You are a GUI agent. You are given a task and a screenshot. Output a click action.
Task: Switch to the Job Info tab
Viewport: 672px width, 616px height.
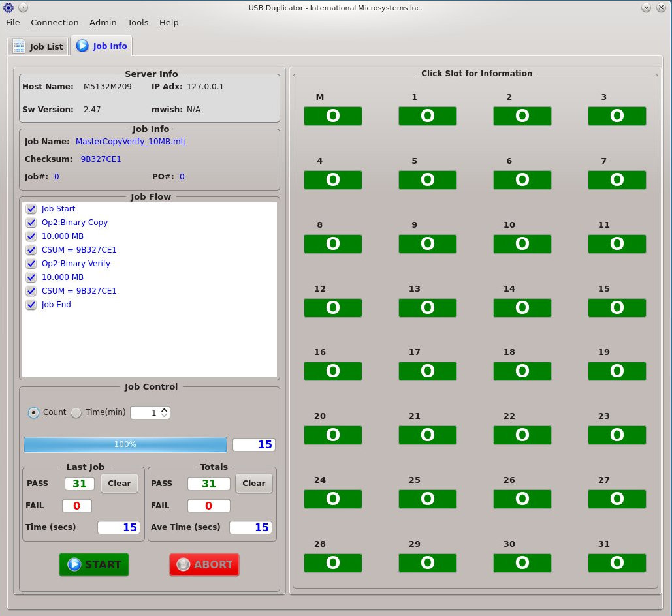101,46
